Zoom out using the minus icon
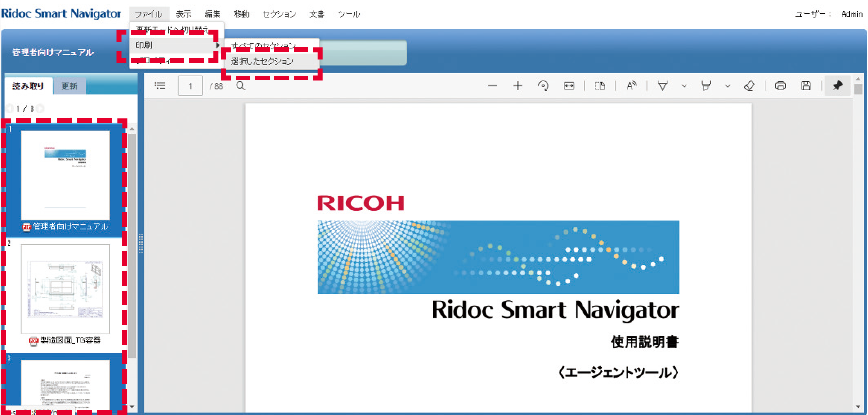This screenshot has height=415, width=868. [492, 86]
